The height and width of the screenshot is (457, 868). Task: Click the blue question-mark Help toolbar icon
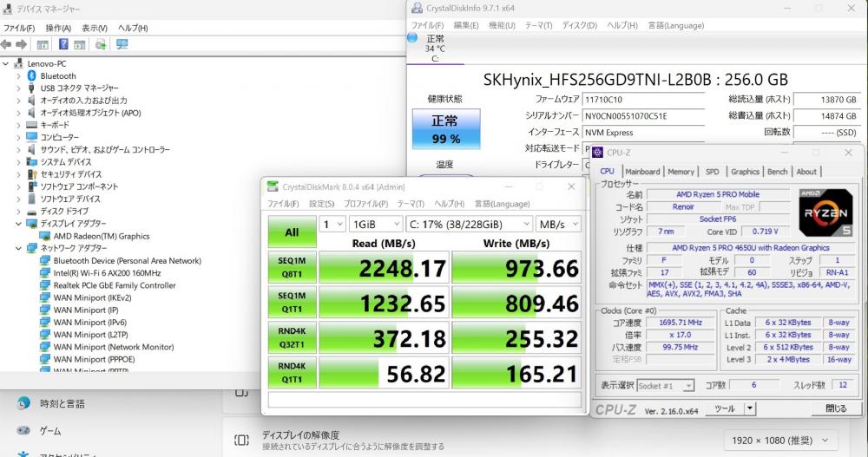coord(63,44)
